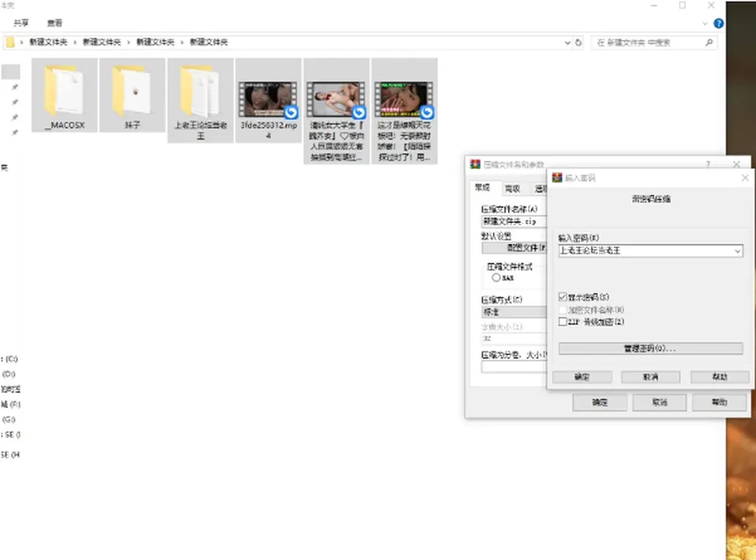756x560 pixels.
Task: Click the blue help icon in Explorer
Action: (718, 23)
